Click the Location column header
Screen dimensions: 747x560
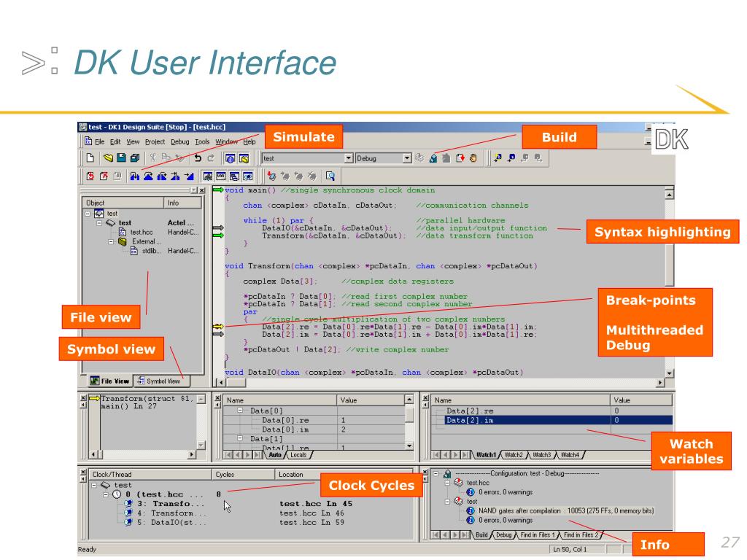(x=343, y=474)
